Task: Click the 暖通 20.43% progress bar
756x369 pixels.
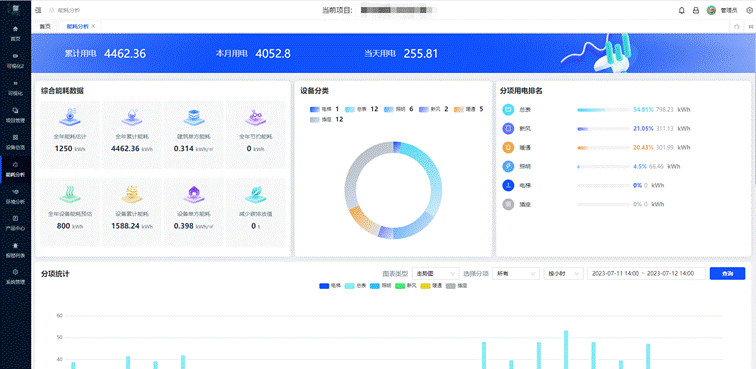Action: click(x=603, y=148)
